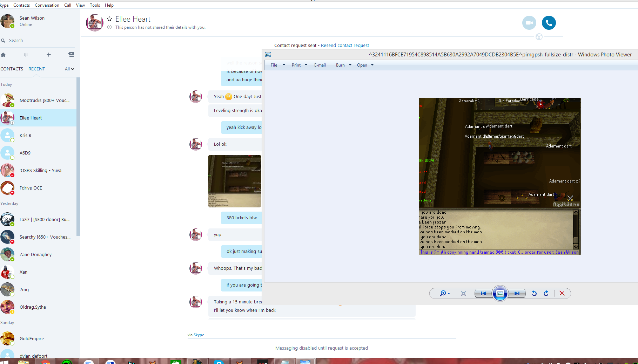Go to previous picture in Photo Viewer
638x364 pixels.
click(483, 293)
